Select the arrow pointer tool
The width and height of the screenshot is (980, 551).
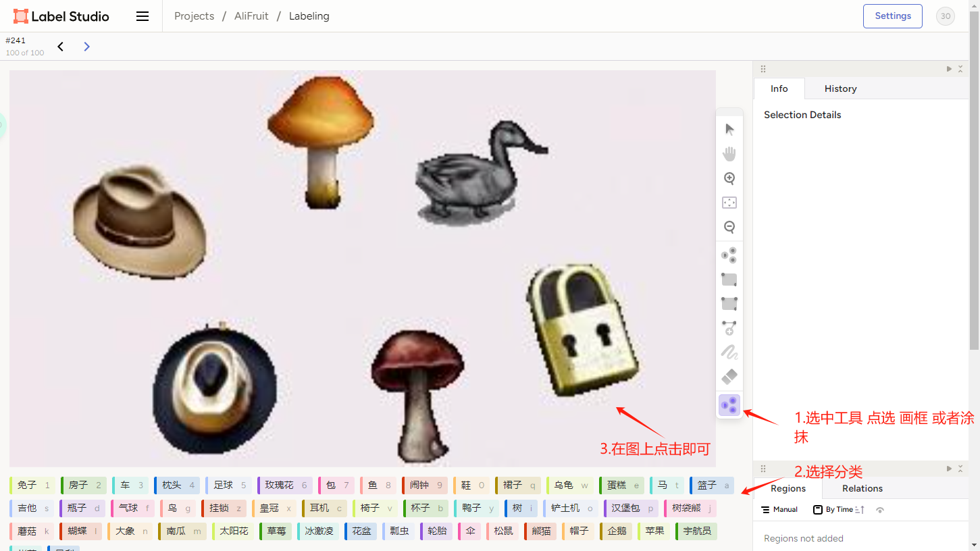[x=729, y=130]
